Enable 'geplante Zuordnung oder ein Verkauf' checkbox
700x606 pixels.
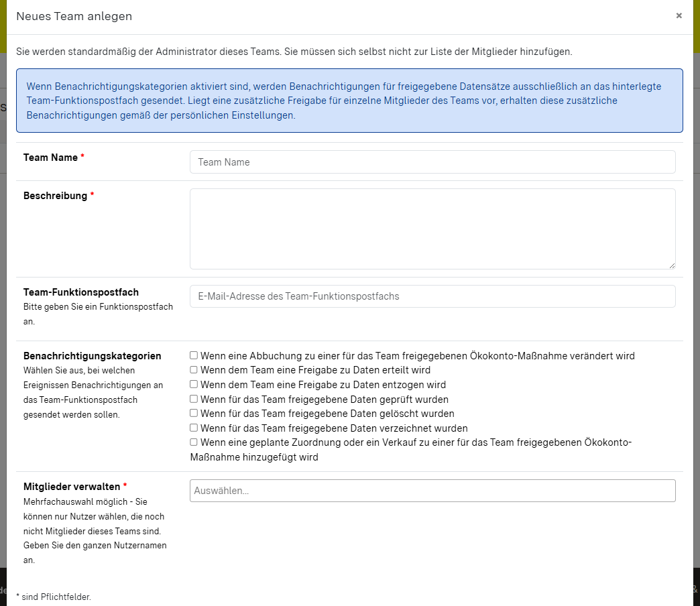[194, 442]
